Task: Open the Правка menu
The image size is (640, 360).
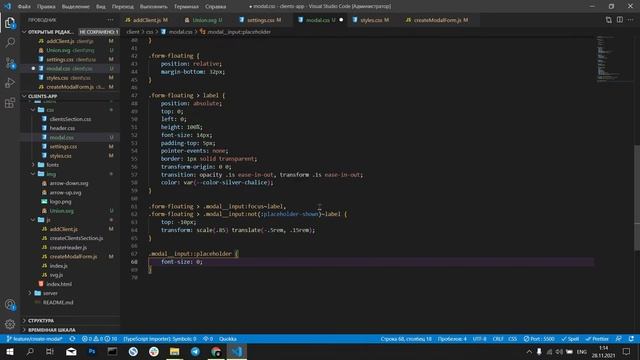Action: pos(46,7)
